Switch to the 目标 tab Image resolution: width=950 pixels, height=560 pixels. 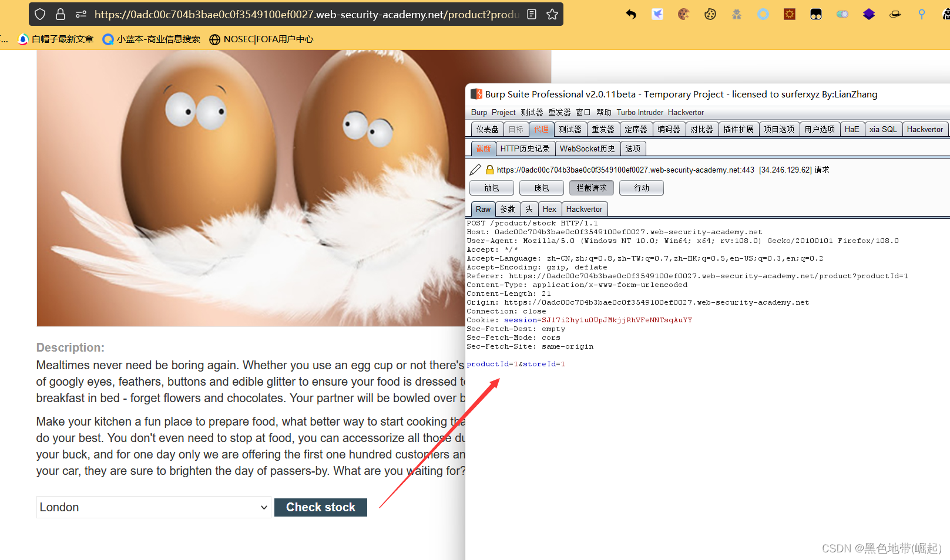point(516,129)
